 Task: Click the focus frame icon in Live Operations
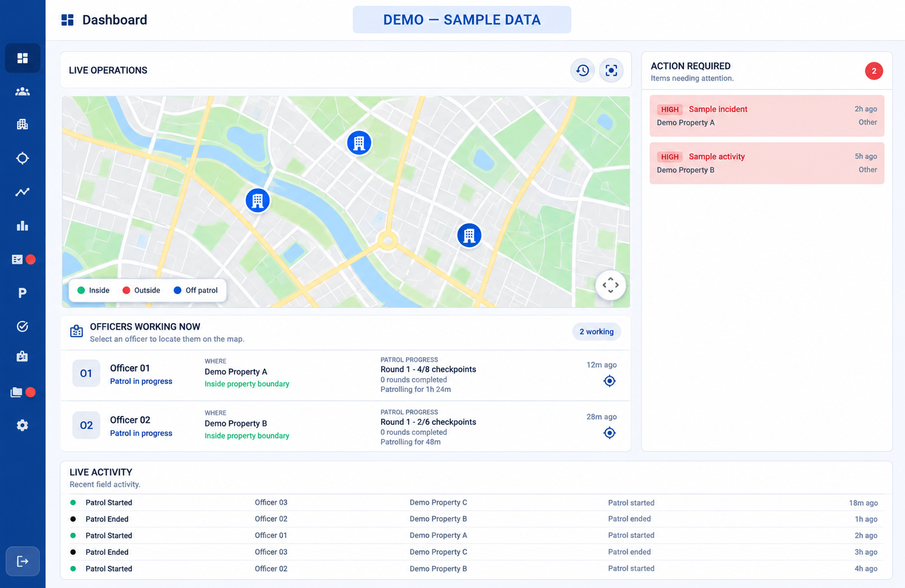[x=611, y=70]
